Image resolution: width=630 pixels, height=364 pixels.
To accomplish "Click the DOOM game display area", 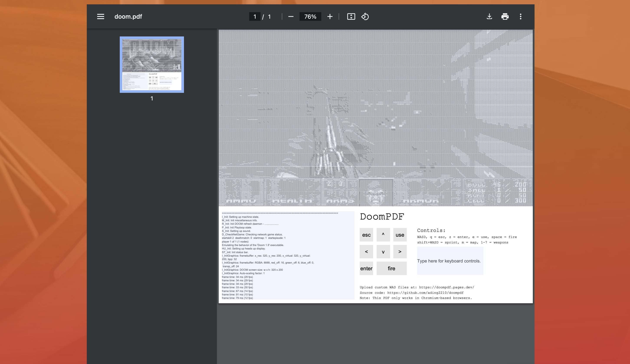I will pos(376,118).
